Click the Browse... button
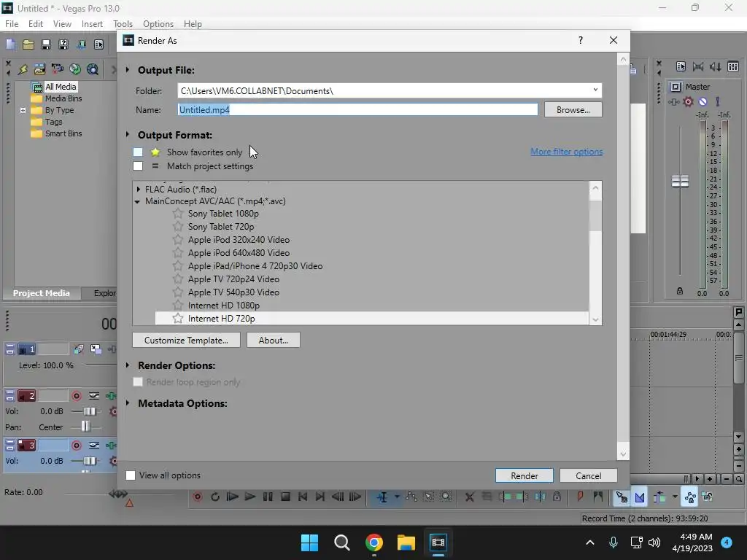 click(x=573, y=109)
